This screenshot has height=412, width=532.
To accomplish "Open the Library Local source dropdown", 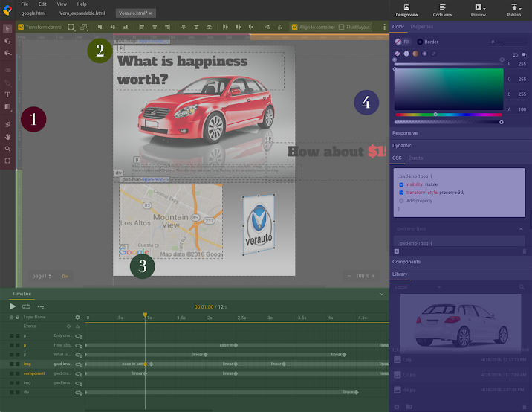I will click(418, 287).
